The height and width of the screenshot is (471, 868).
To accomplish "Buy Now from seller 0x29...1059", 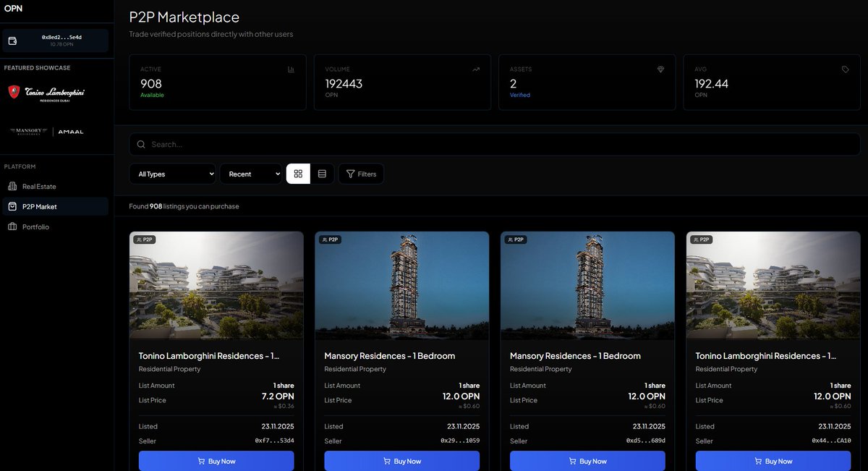I will [401, 461].
